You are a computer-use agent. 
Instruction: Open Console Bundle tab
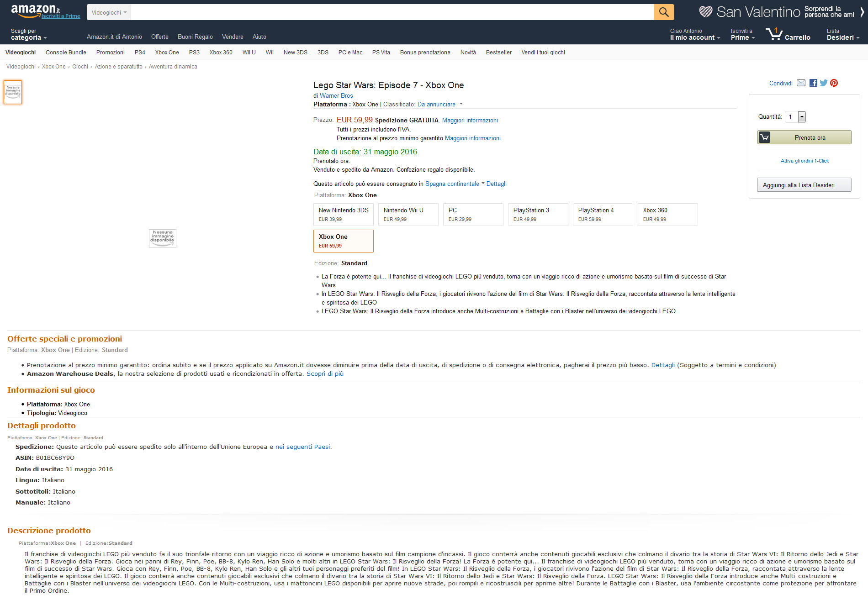click(66, 53)
